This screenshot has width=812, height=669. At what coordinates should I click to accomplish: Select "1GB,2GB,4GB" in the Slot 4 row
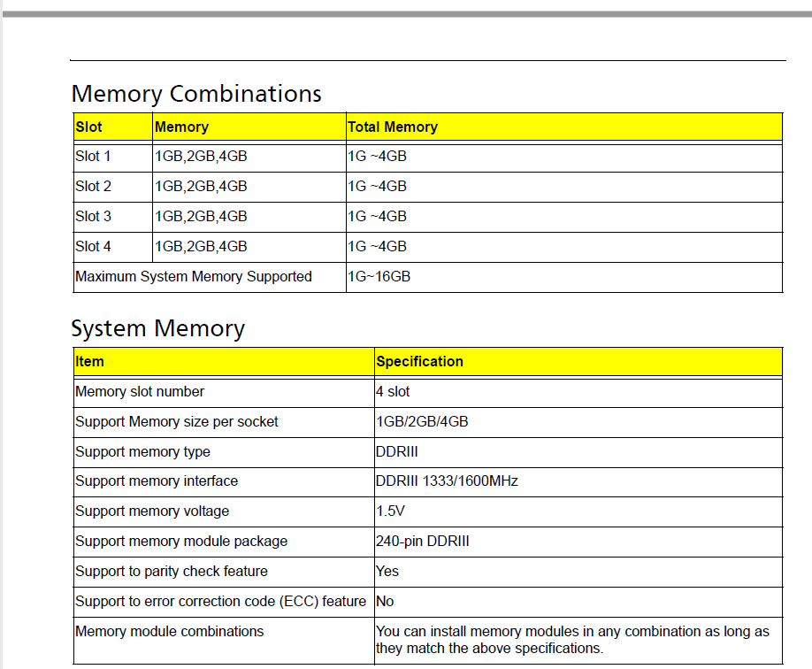(201, 247)
